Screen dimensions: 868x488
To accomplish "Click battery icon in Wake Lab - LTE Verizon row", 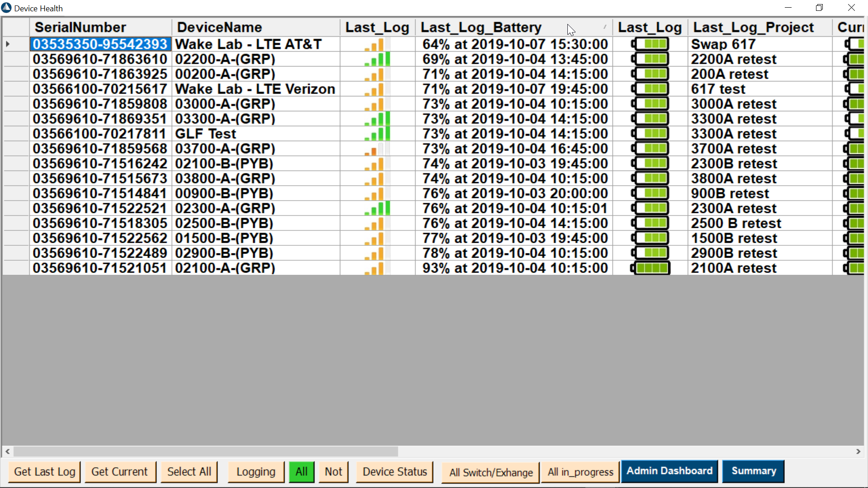I will point(651,89).
